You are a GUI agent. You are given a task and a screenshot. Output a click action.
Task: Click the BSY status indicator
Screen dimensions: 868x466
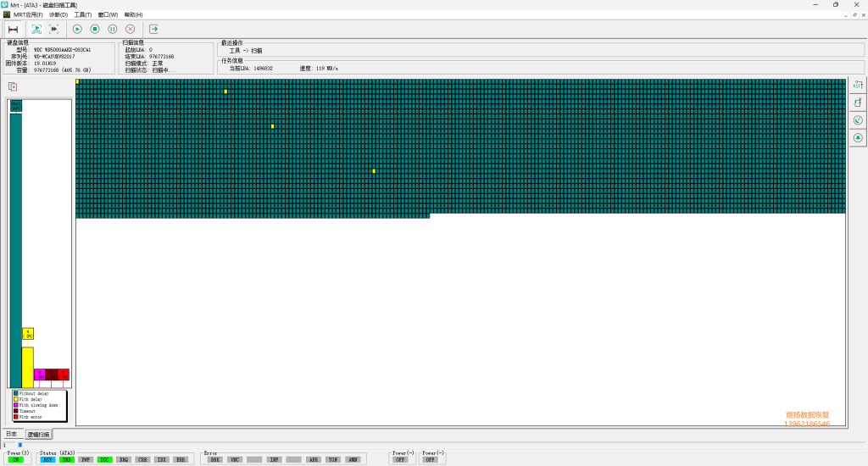click(x=47, y=460)
